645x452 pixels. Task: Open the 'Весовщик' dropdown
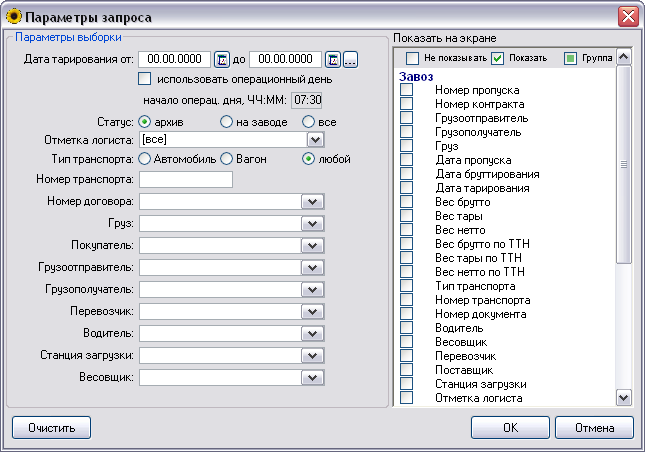pos(314,378)
